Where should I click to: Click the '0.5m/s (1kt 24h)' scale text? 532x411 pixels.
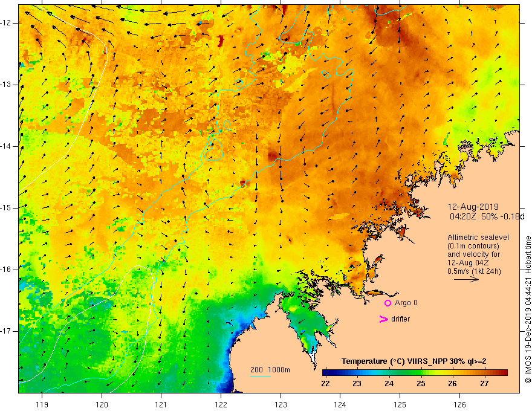[475, 271]
